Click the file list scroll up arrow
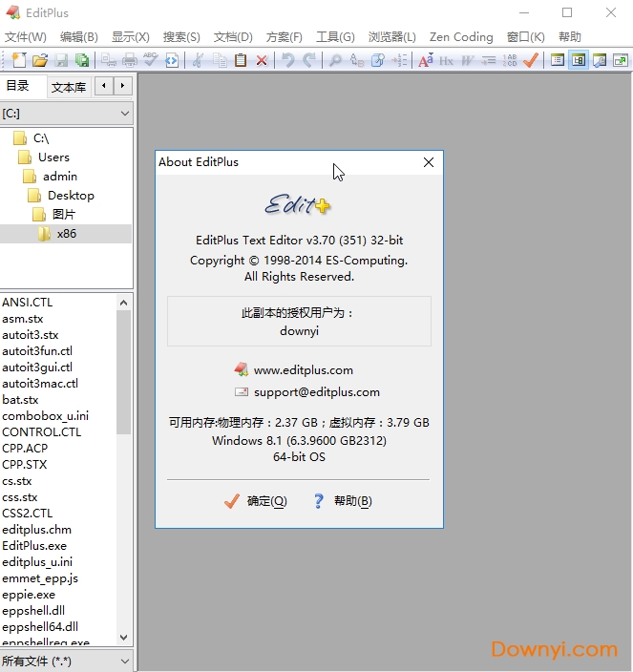Screen dimensions: 633x672 click(x=124, y=303)
